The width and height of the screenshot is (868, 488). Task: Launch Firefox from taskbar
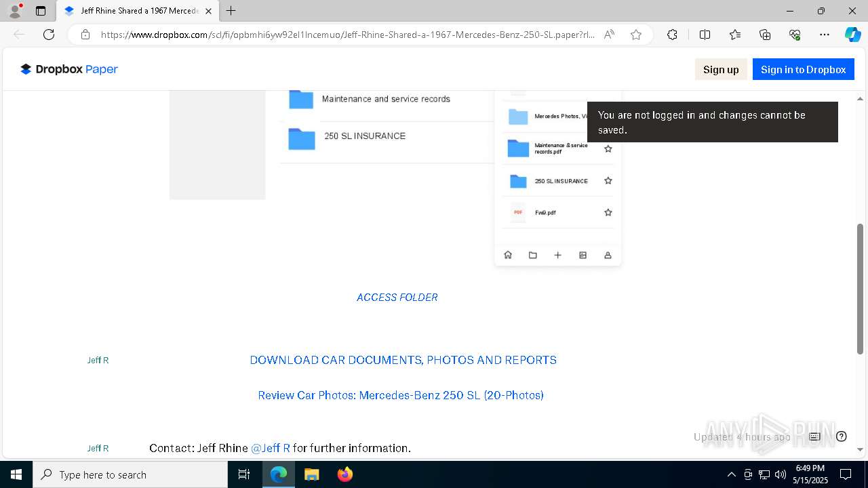[345, 474]
